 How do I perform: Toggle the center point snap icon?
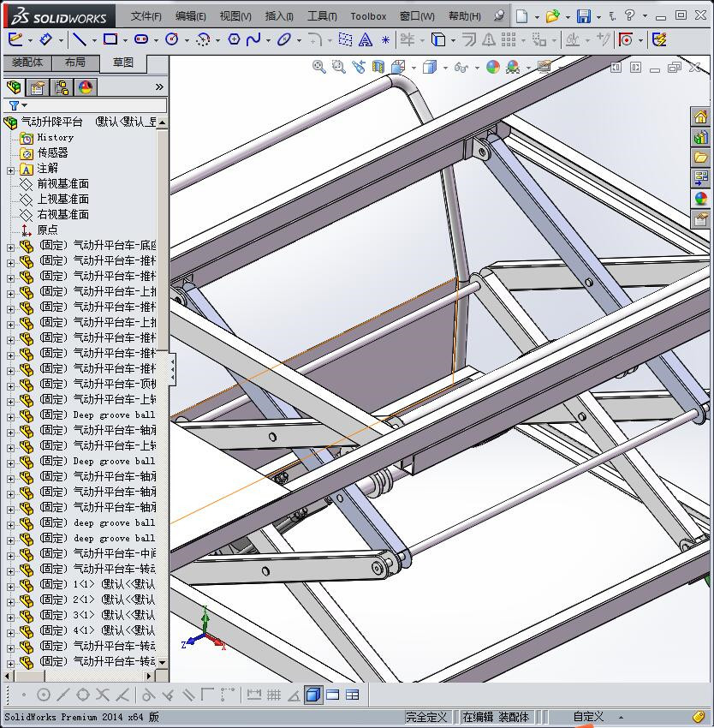pyautogui.click(x=43, y=695)
